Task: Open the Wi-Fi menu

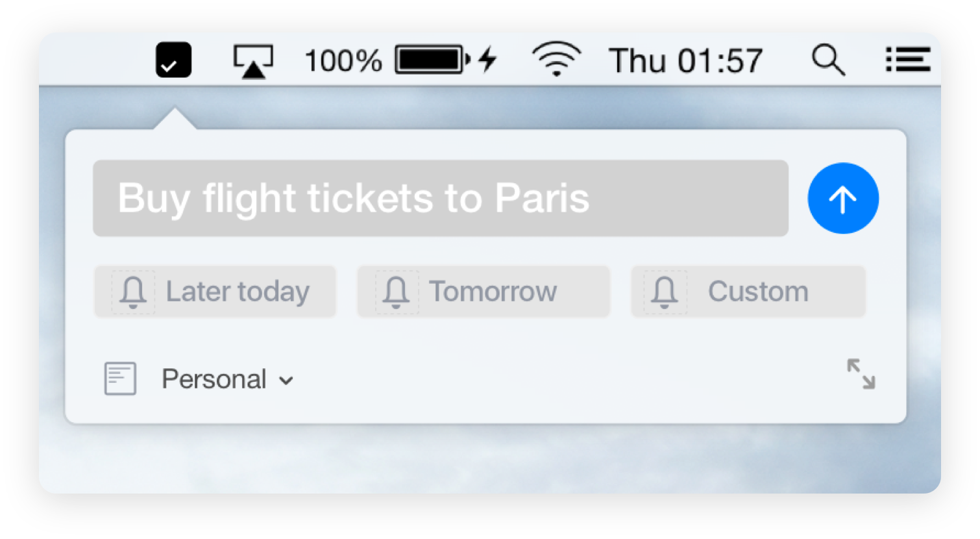Action: (556, 60)
